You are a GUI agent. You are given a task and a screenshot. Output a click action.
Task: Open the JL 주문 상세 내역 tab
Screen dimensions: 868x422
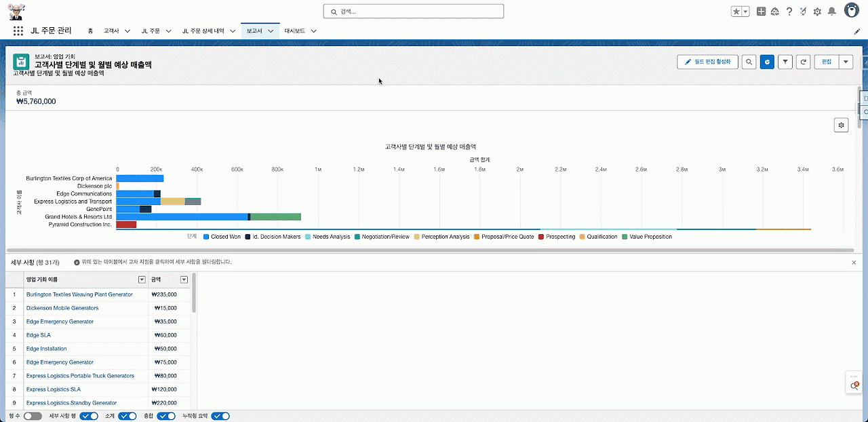point(203,31)
